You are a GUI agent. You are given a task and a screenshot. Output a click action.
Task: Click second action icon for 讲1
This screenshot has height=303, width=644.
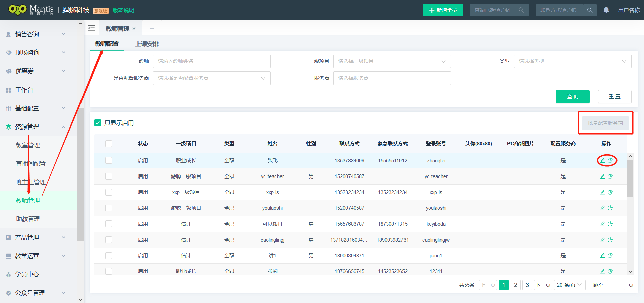pyautogui.click(x=610, y=256)
